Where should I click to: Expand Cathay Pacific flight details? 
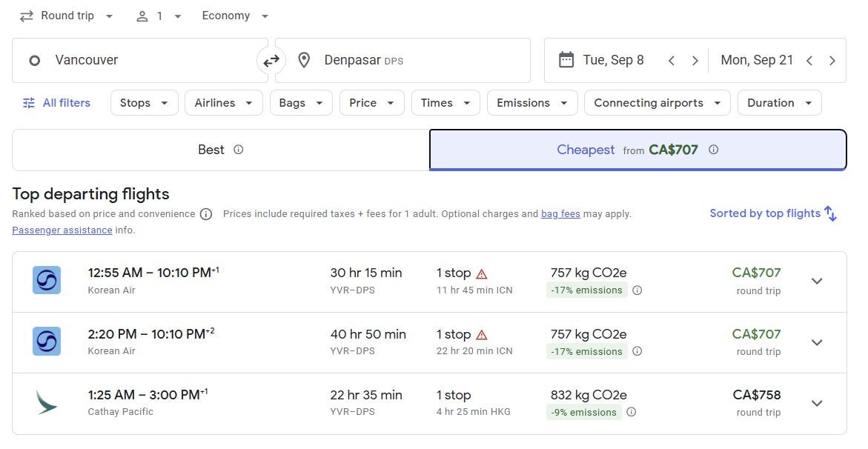tap(817, 404)
